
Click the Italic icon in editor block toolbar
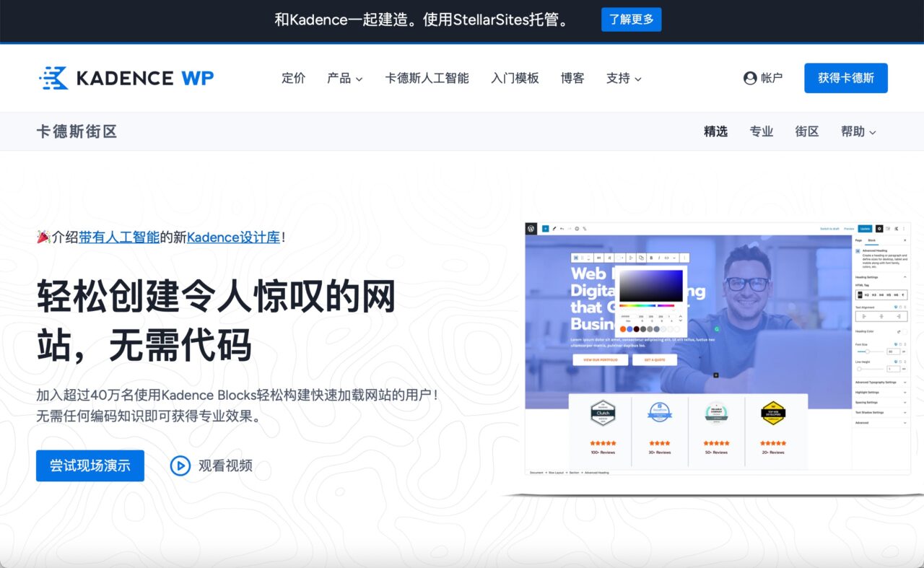(659, 258)
